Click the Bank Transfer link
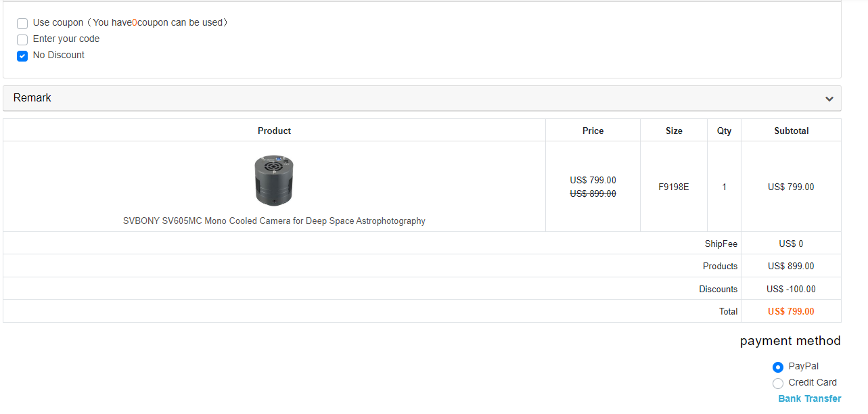868x414 pixels. tap(809, 399)
